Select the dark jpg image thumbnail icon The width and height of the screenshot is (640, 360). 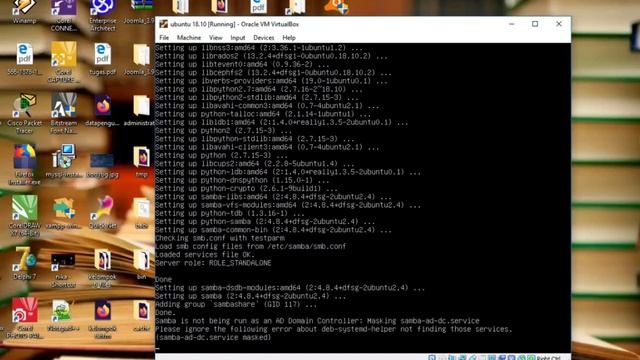pos(102,164)
